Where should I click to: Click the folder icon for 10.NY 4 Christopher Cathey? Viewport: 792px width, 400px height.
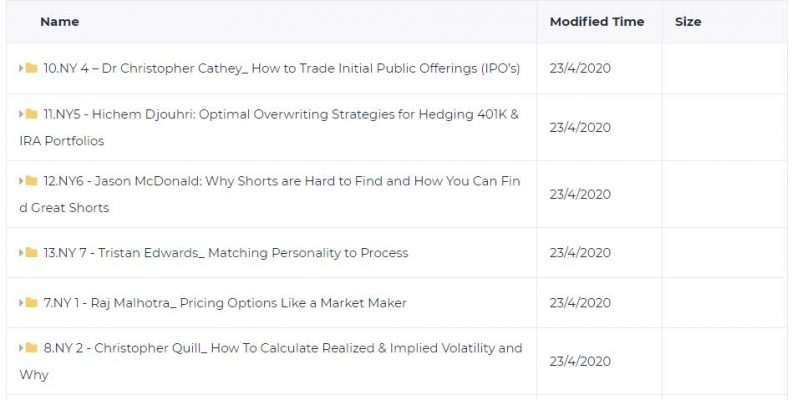click(31, 68)
